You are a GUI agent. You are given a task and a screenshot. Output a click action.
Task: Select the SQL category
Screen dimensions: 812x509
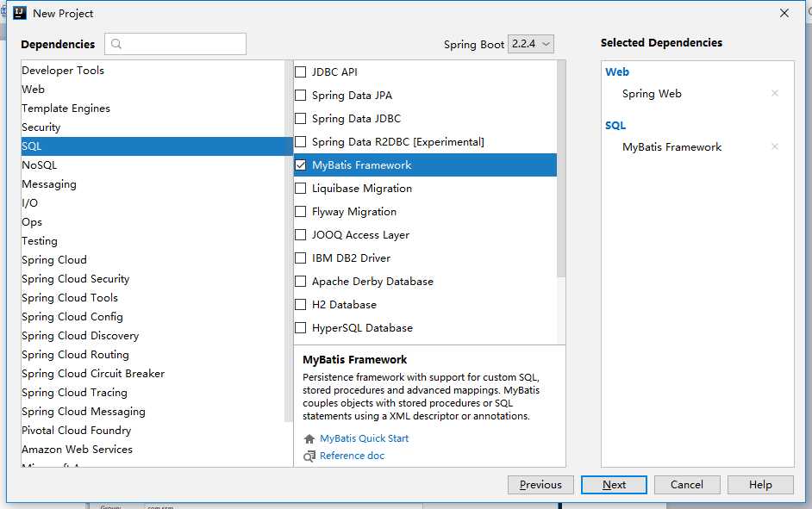point(157,146)
